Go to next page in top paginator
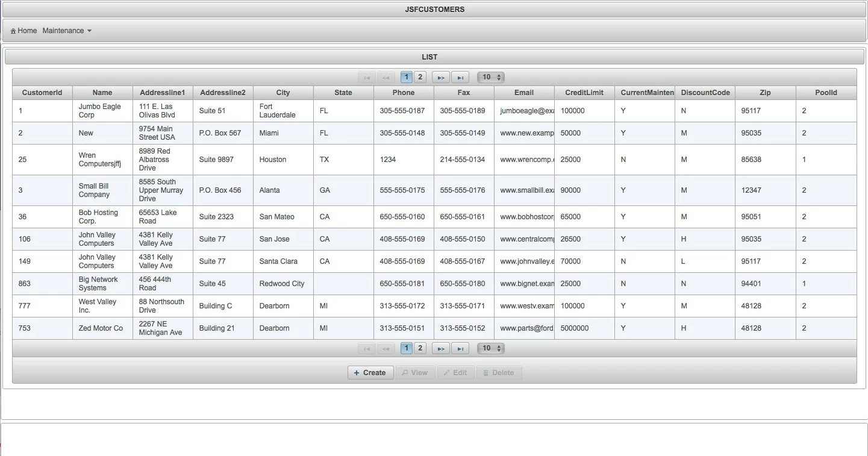 tap(441, 77)
